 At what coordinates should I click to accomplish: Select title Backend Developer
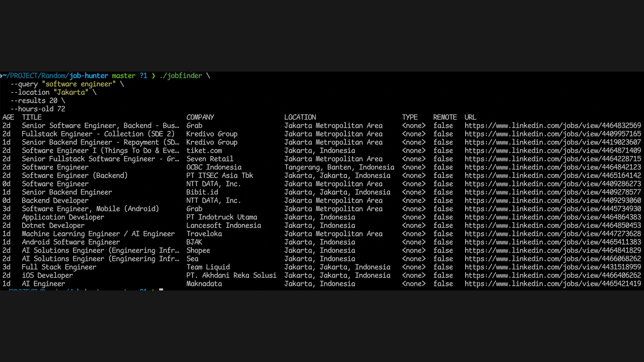point(55,200)
